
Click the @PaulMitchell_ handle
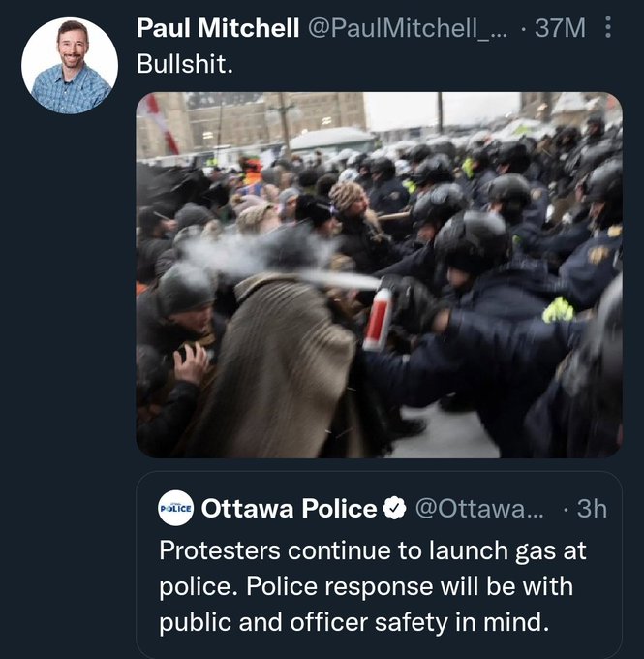tap(407, 29)
